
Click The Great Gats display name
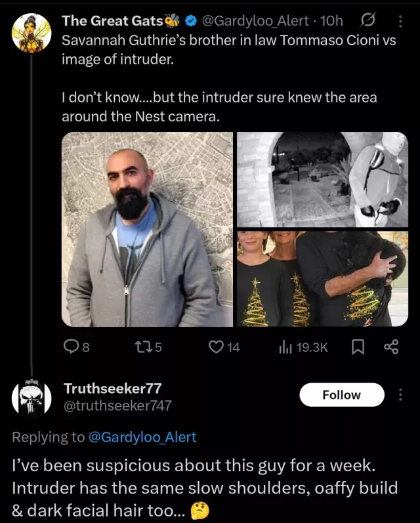click(x=112, y=21)
